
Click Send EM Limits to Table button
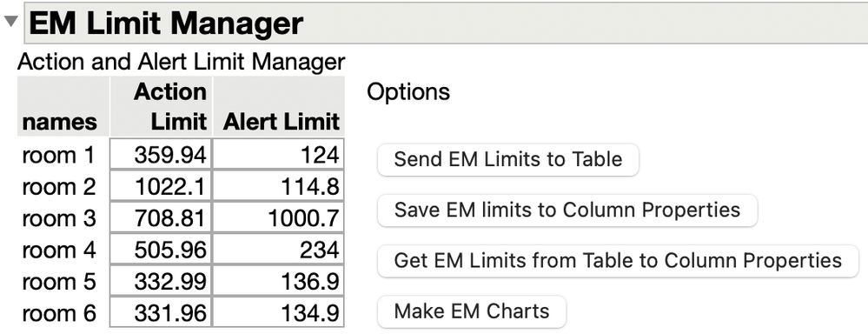point(507,159)
